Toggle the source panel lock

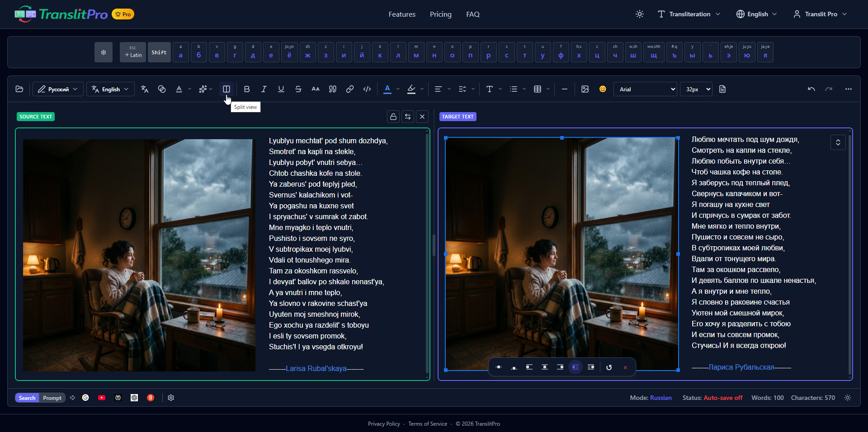(x=393, y=117)
